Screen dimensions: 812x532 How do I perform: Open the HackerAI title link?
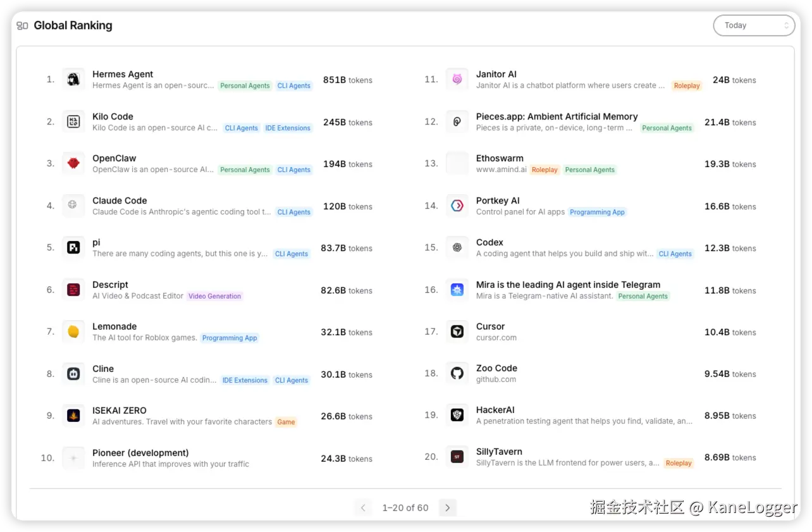tap(495, 410)
